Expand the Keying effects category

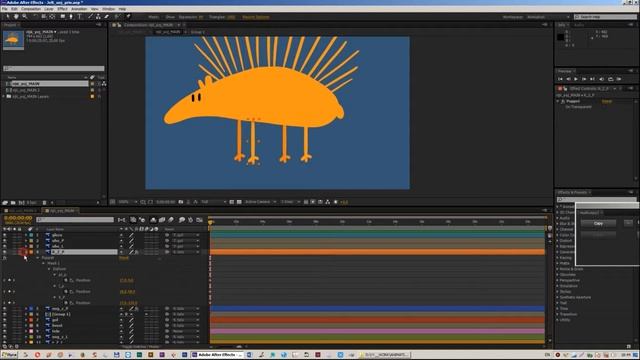[558, 258]
